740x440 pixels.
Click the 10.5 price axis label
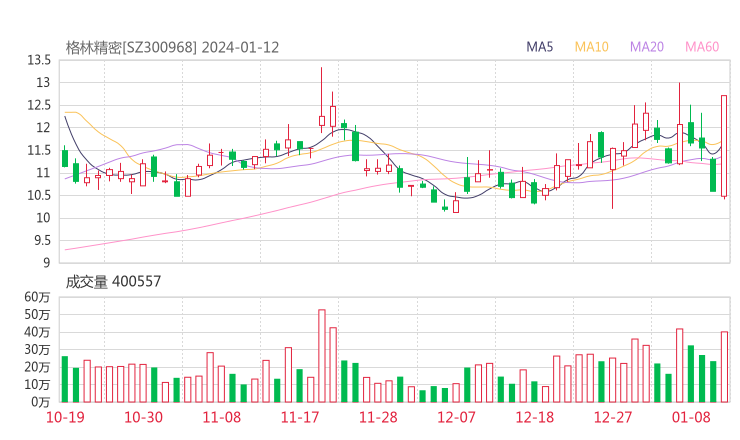pos(39,195)
